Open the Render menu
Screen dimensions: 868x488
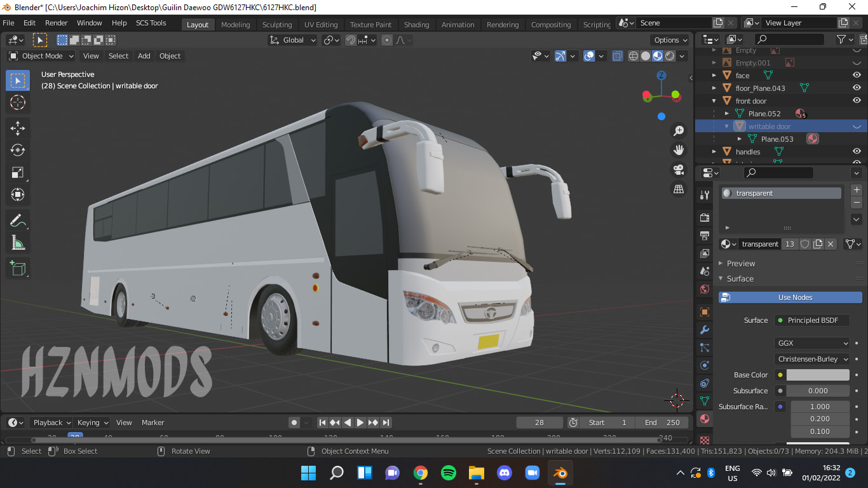coord(57,23)
